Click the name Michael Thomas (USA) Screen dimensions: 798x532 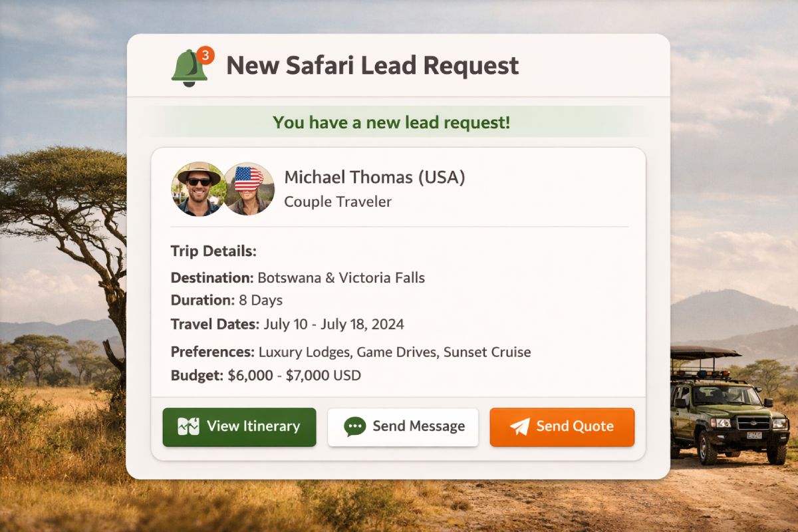coord(375,177)
